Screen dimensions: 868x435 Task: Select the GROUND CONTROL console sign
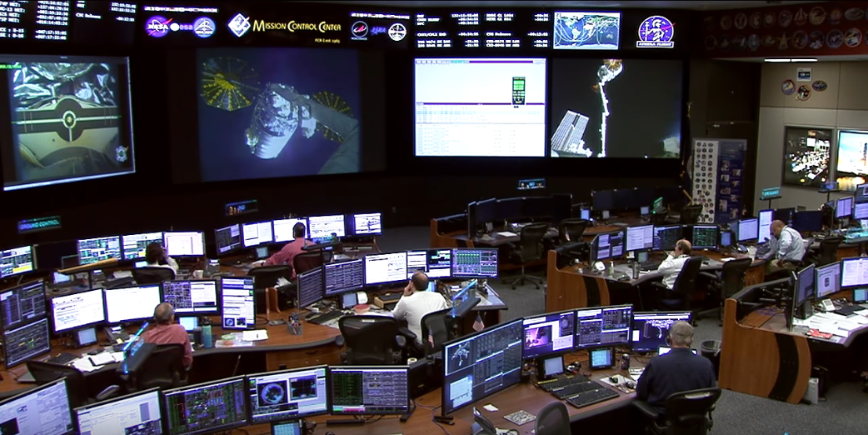tap(39, 223)
